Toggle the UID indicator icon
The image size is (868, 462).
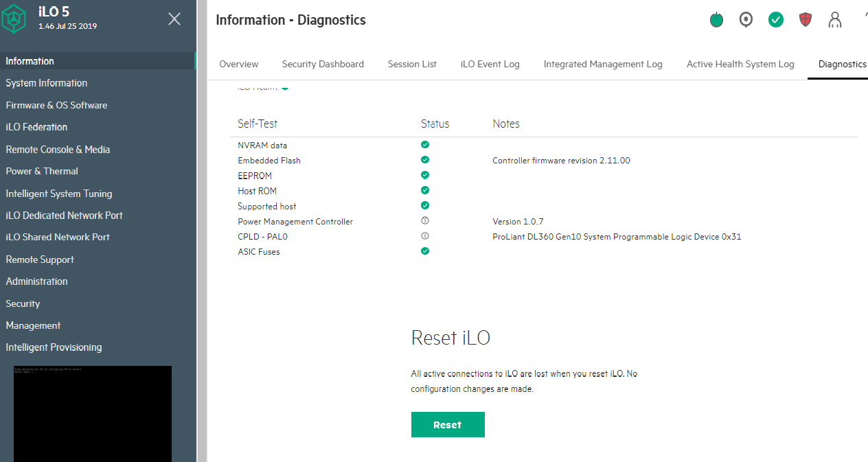[746, 20]
